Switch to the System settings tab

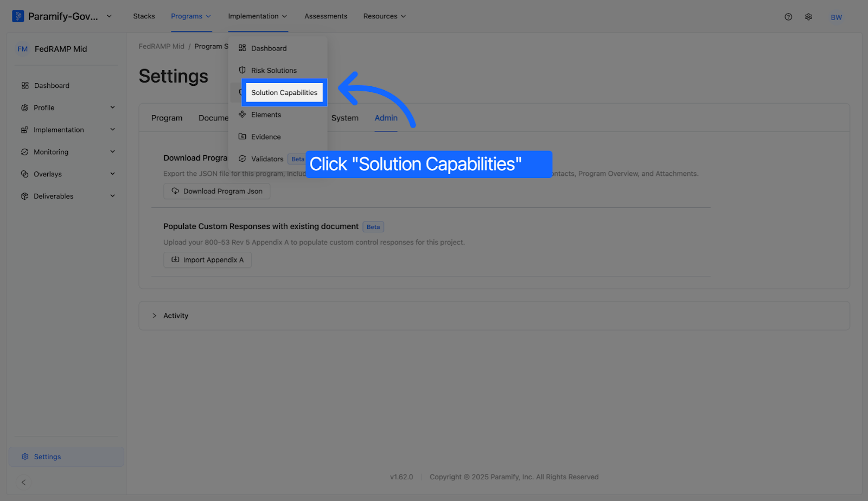tap(345, 118)
